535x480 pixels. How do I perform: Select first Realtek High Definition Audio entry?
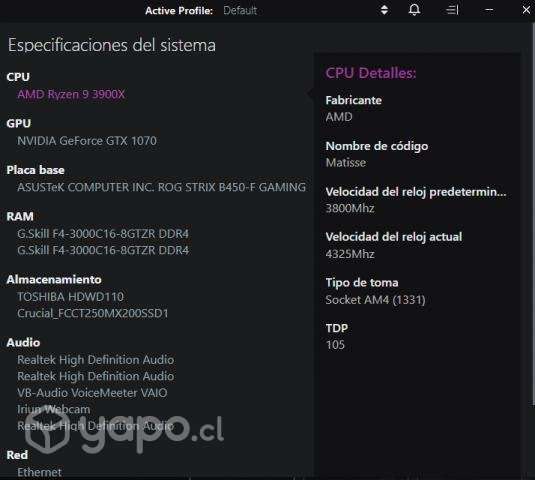point(96,360)
